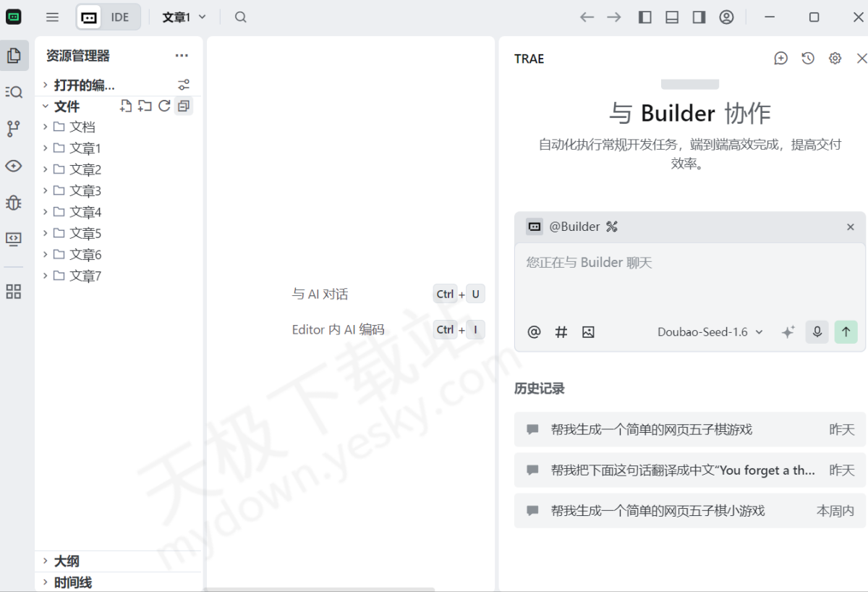The image size is (868, 592).
Task: Collapse all folders icon in explorer
Action: click(x=184, y=106)
